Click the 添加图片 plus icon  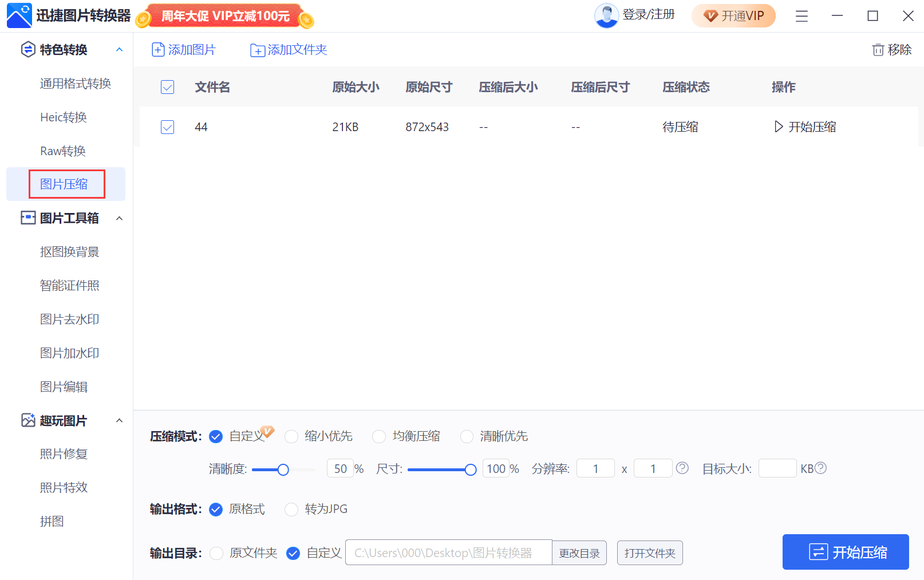pyautogui.click(x=158, y=50)
